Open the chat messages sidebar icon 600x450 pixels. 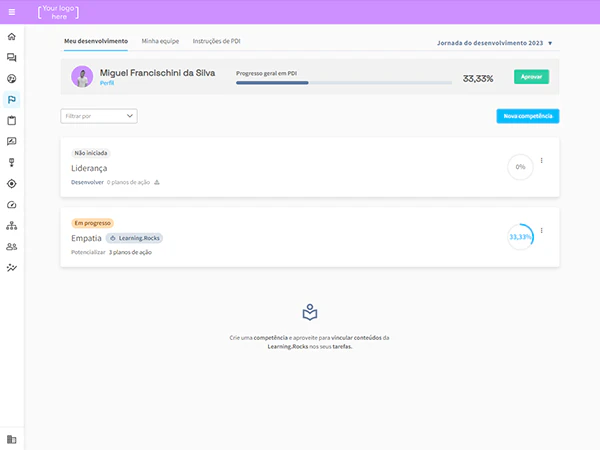[12, 58]
